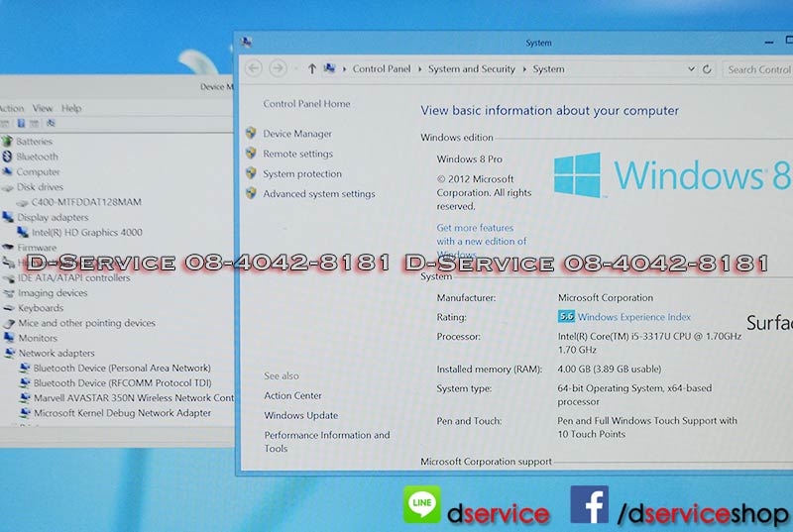Open System protection link

pos(302,173)
